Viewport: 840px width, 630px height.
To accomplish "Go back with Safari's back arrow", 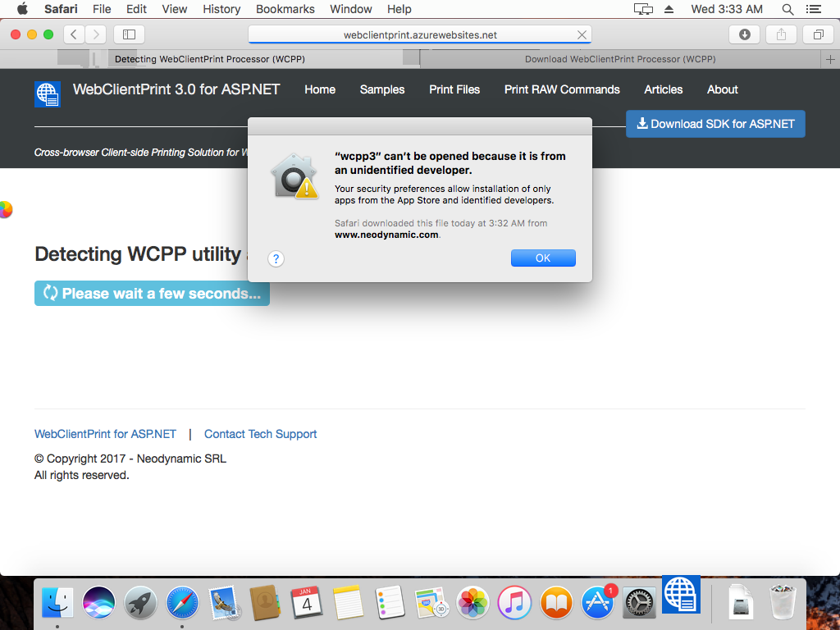I will click(74, 34).
